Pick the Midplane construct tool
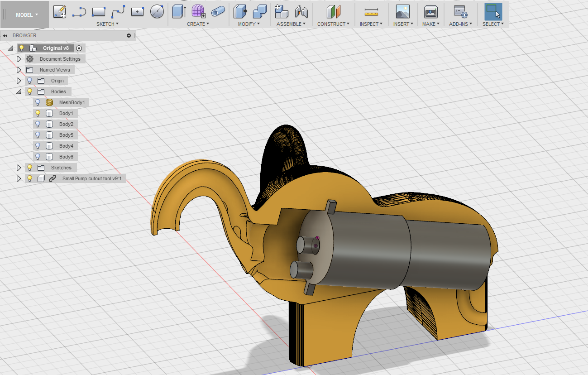Screen dimensions: 588x375 pos(333,11)
